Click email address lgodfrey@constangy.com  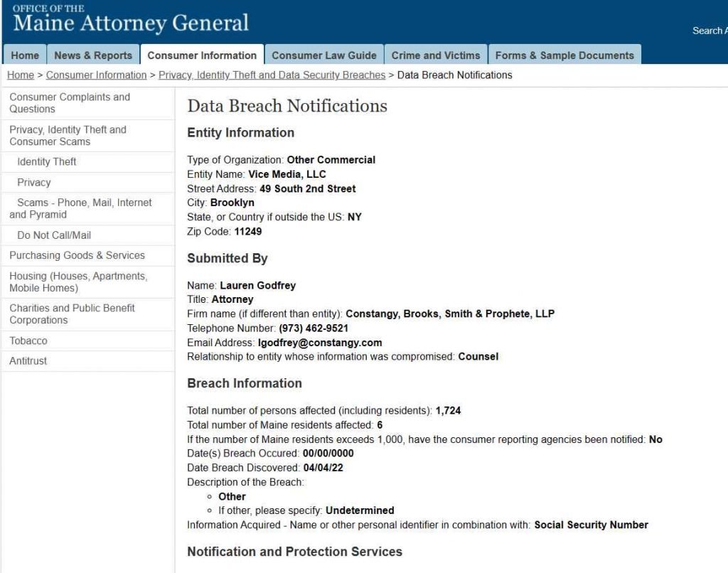click(x=320, y=343)
